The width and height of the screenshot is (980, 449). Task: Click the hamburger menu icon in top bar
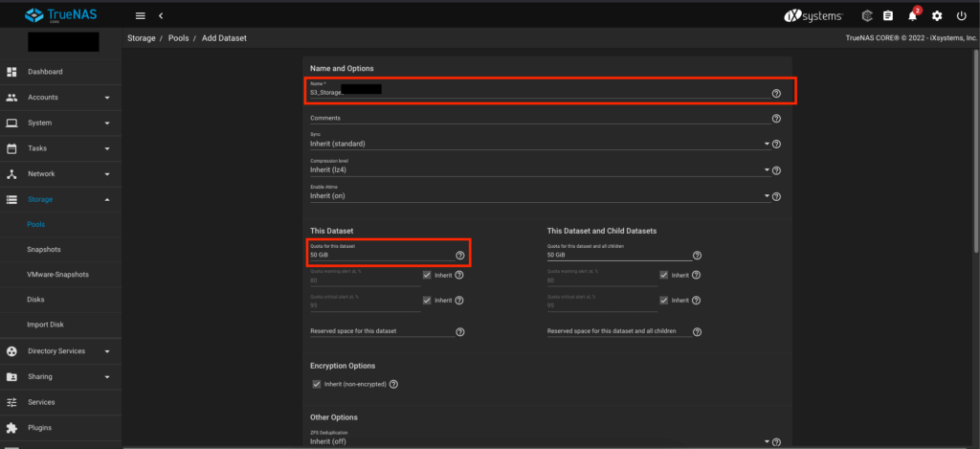coord(141,16)
